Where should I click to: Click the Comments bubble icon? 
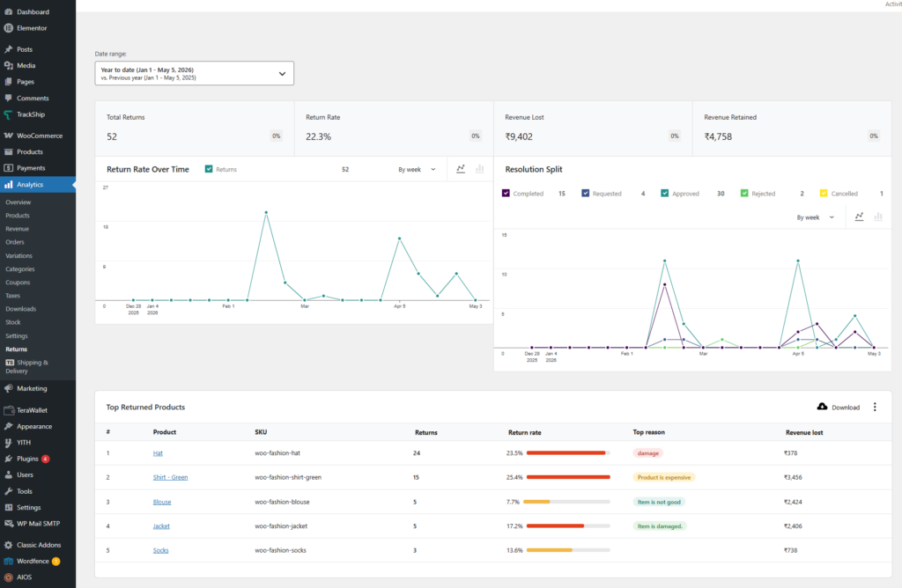9,99
